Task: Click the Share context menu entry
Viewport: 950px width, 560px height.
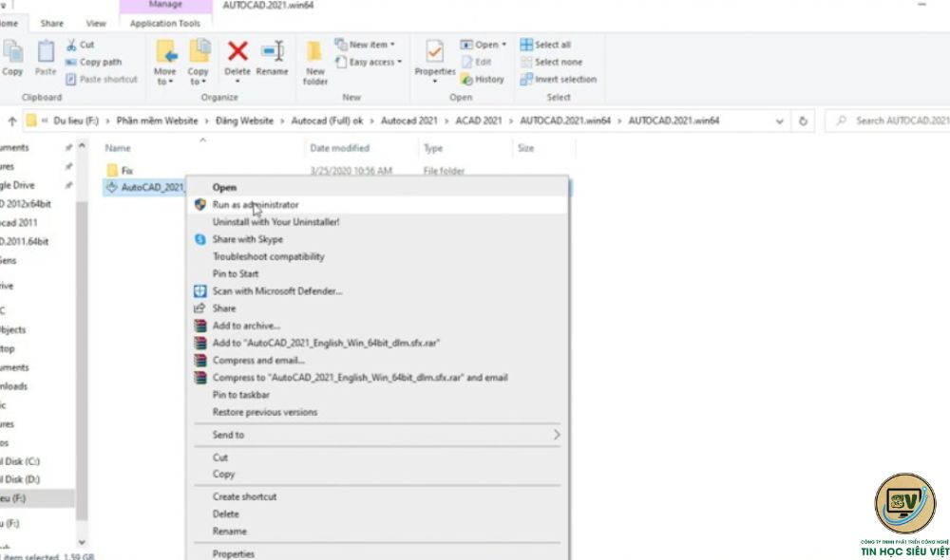Action: pos(378,308)
